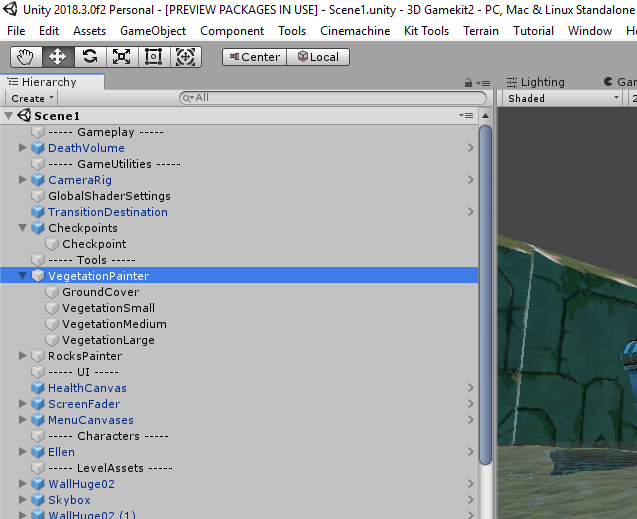Viewport: 637px width, 519px height.
Task: Expand the MenuCanvases object
Action: (x=23, y=420)
